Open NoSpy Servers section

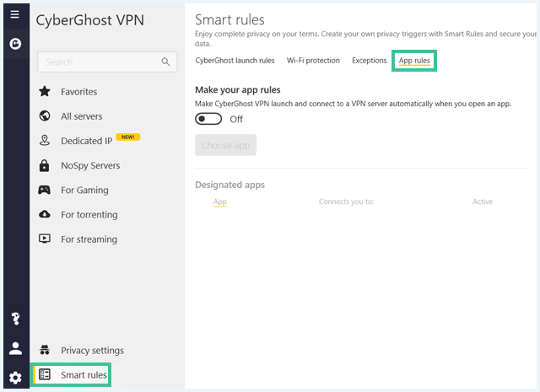(x=90, y=165)
